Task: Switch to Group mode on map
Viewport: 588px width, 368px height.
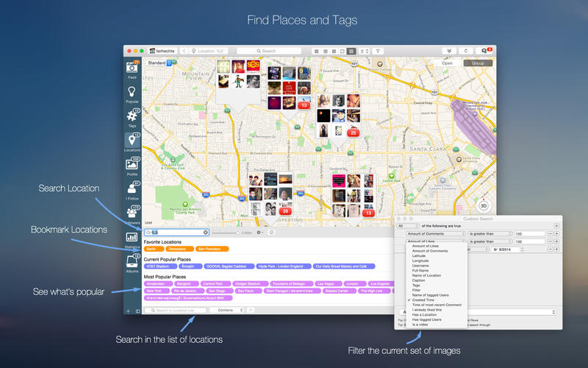Action: [478, 63]
